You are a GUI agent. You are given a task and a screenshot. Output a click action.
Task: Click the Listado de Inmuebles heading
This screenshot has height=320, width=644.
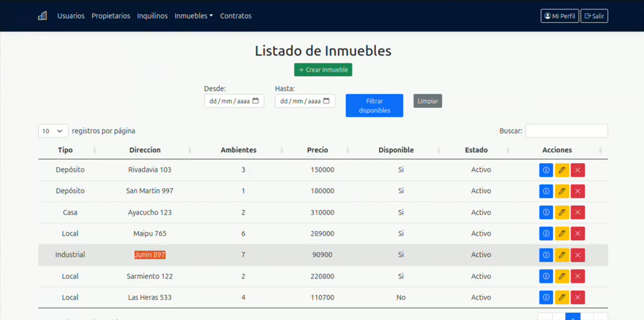pos(323,51)
